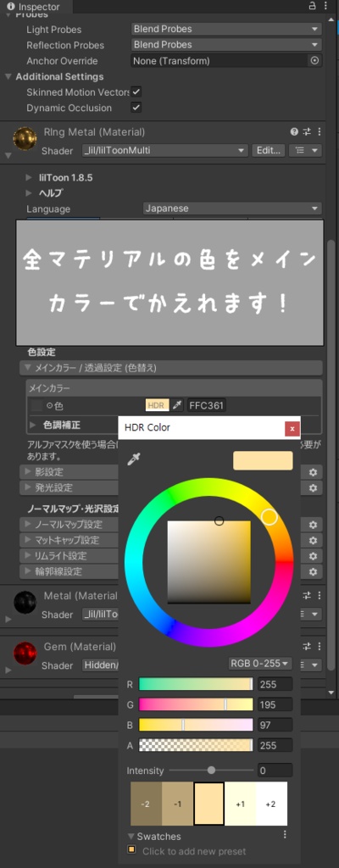This screenshot has width=339, height=868.
Task: Open the Anchor Override object picker
Action: pyautogui.click(x=314, y=61)
